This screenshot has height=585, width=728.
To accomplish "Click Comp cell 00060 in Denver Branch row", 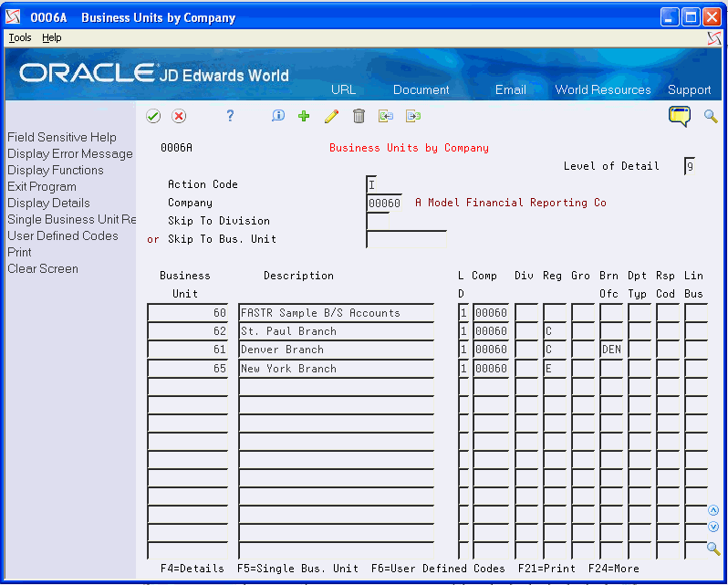I will tap(491, 350).
